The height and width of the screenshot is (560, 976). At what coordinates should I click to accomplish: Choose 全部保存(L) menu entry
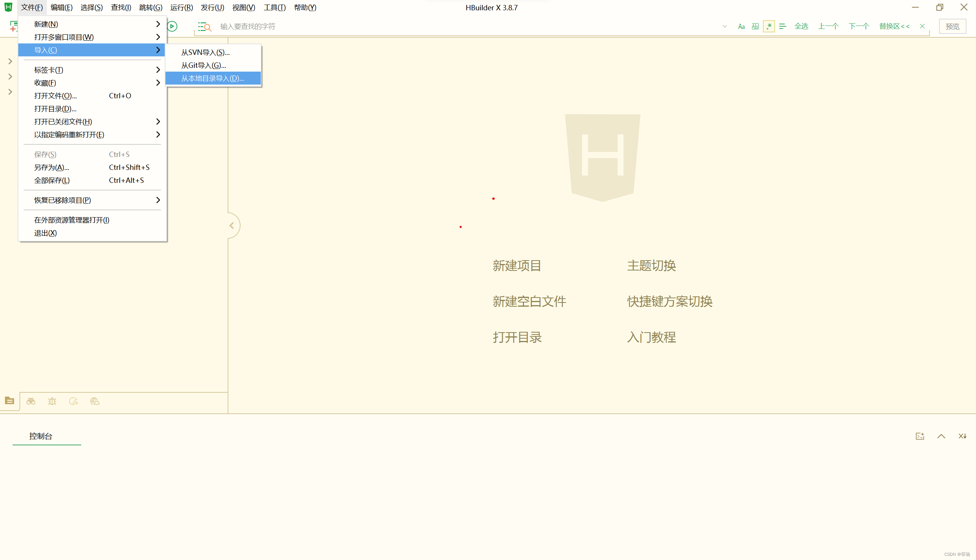click(x=92, y=181)
